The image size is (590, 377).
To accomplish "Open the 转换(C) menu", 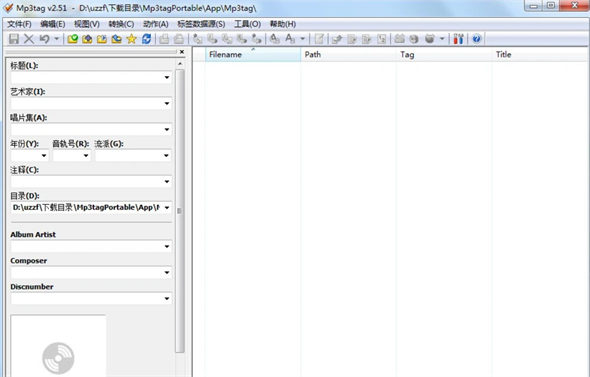I will [121, 24].
